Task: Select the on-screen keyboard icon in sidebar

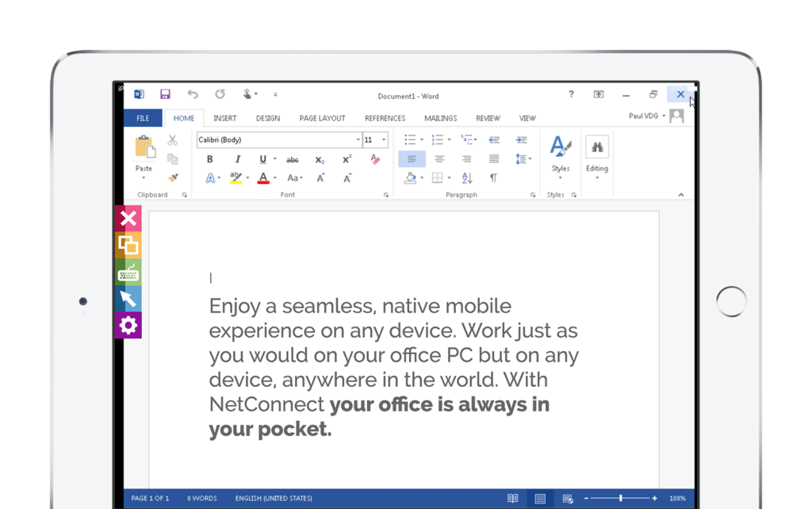Action: click(x=128, y=274)
